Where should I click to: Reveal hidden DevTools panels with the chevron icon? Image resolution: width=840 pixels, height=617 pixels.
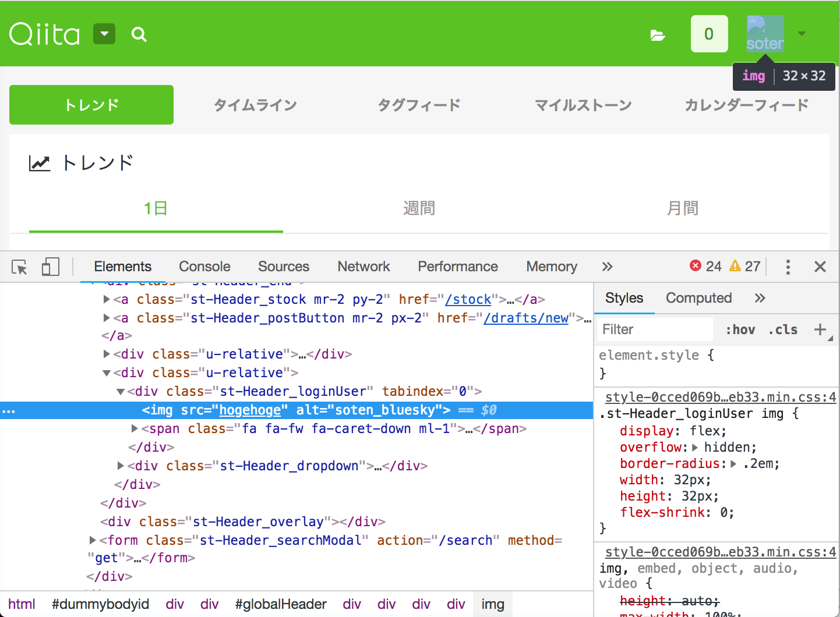(607, 266)
